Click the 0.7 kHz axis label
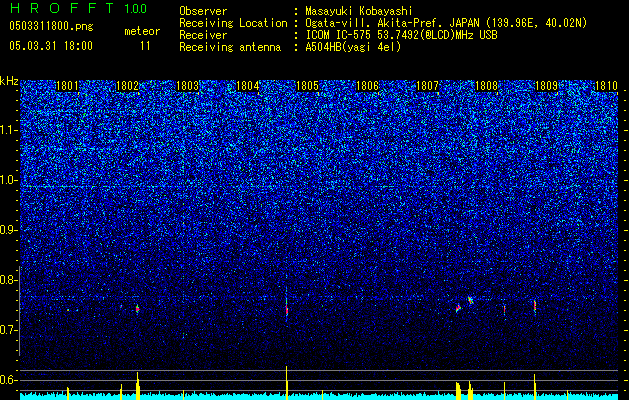629x400 pixels. [9, 330]
